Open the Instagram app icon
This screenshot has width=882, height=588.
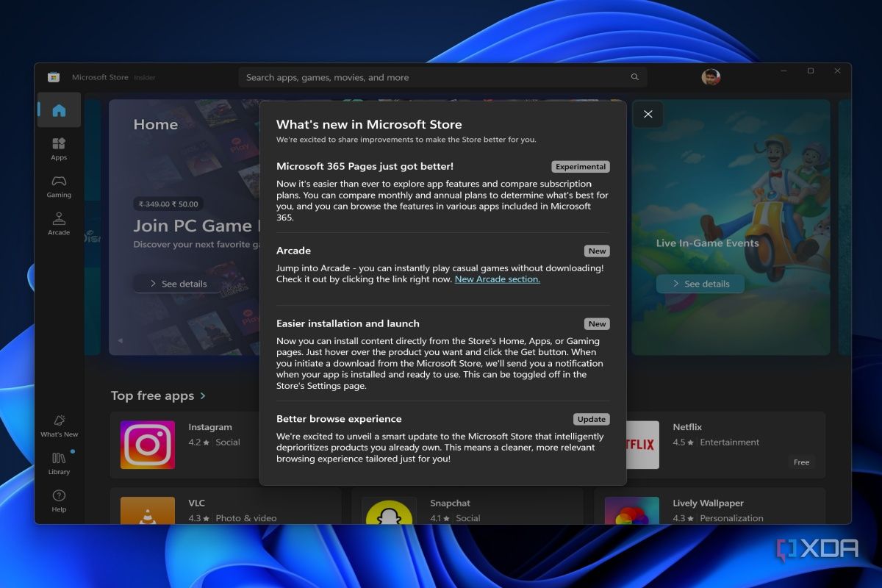(148, 445)
